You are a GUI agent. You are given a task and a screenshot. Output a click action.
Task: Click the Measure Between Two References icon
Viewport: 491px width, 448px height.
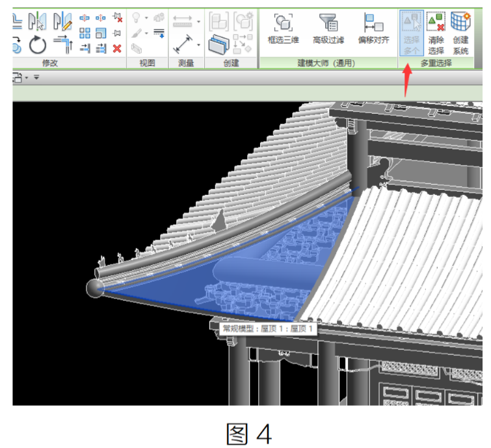pos(182,21)
